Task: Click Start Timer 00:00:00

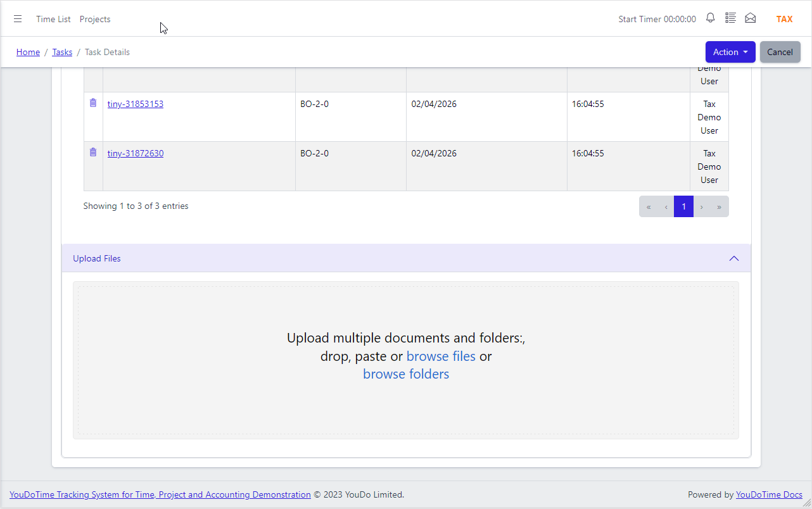Action: (657, 19)
